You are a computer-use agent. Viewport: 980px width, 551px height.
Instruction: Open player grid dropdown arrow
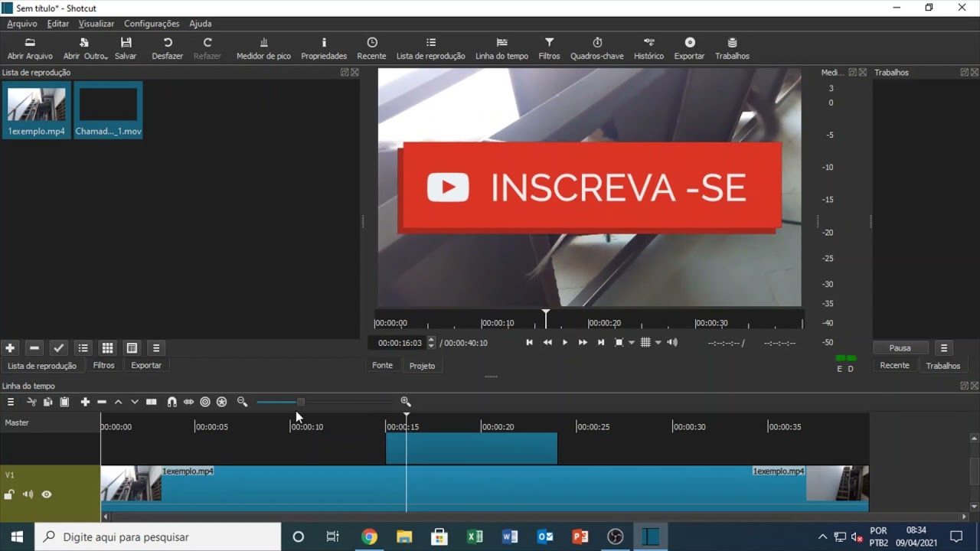[x=658, y=343]
